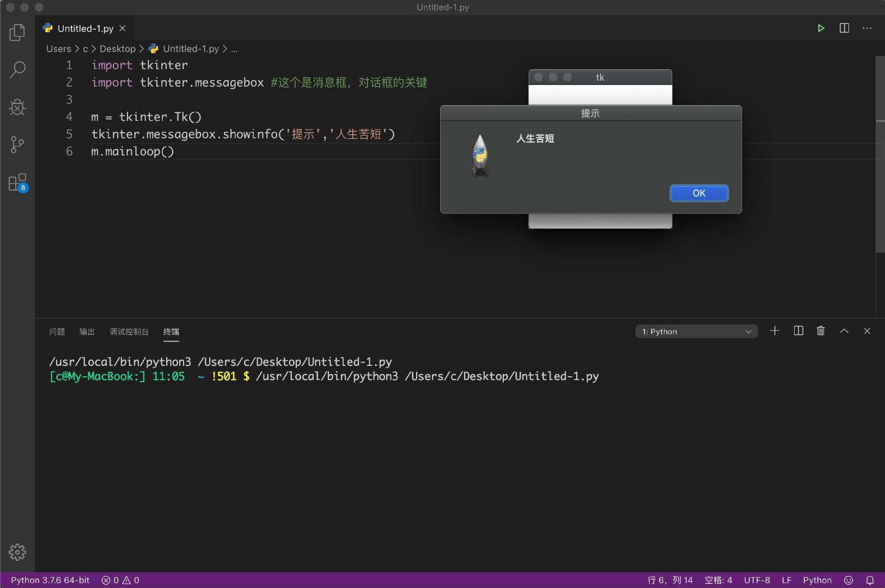885x588 pixels.
Task: Split the editor to the right
Action: 844,28
